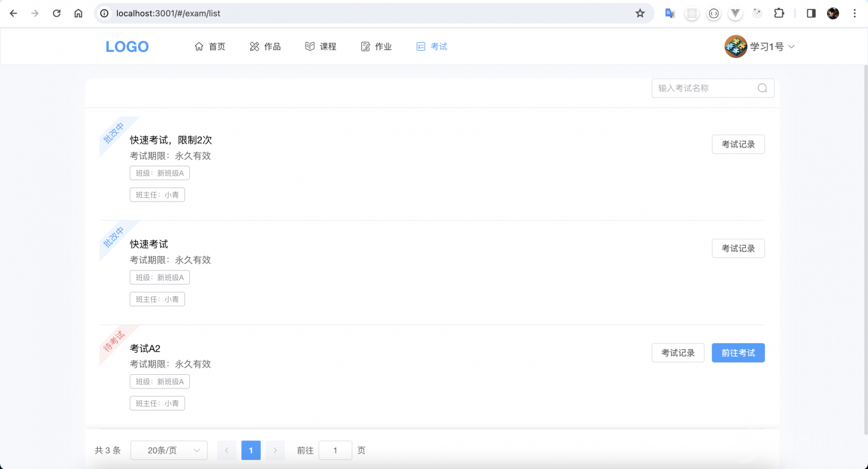Click the 考试记录 button for 考试A2

coord(678,353)
